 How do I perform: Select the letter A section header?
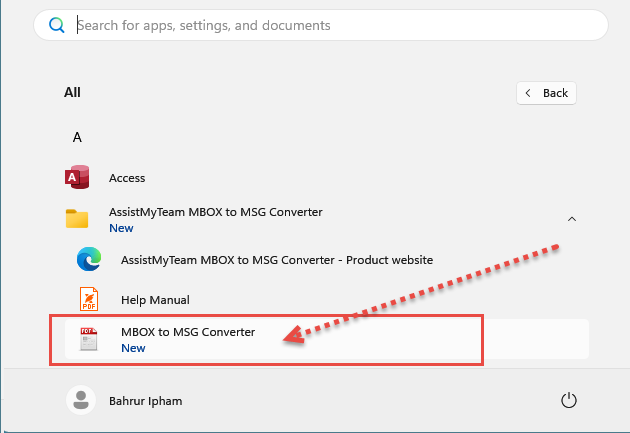point(77,136)
